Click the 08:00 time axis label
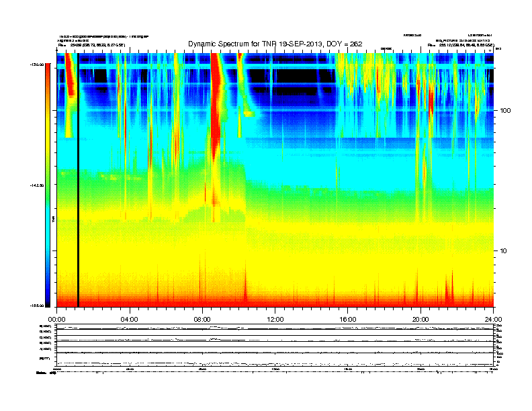Screen dimensions: 532x411 point(203,319)
